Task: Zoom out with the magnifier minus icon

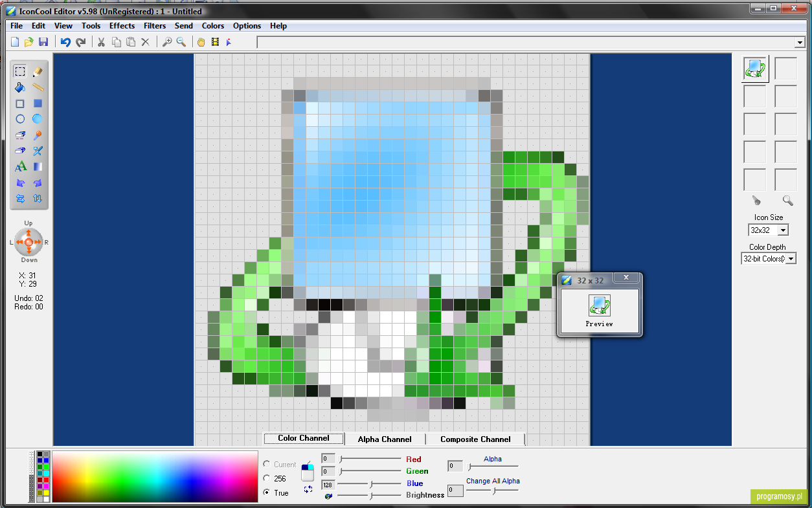Action: click(x=181, y=42)
